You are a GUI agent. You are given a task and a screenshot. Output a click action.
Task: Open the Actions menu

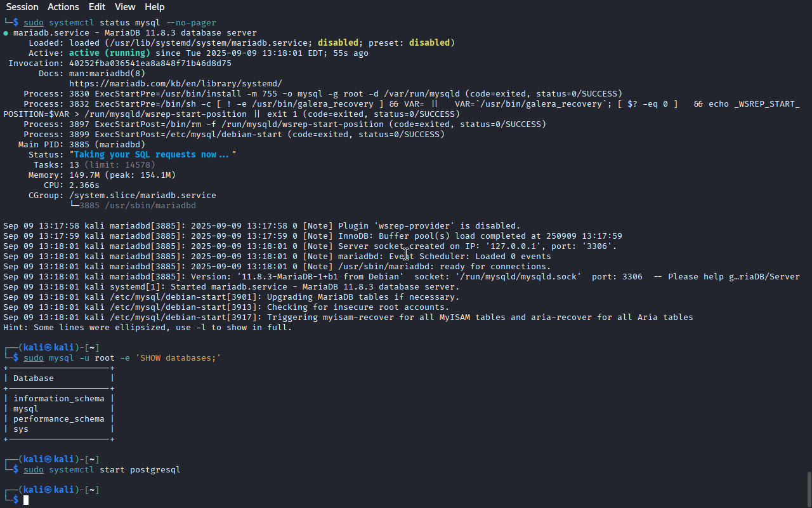point(63,7)
